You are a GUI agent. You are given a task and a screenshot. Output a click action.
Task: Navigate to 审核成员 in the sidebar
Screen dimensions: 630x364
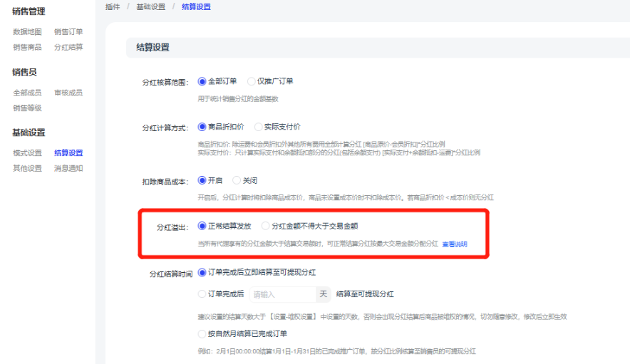click(x=68, y=93)
